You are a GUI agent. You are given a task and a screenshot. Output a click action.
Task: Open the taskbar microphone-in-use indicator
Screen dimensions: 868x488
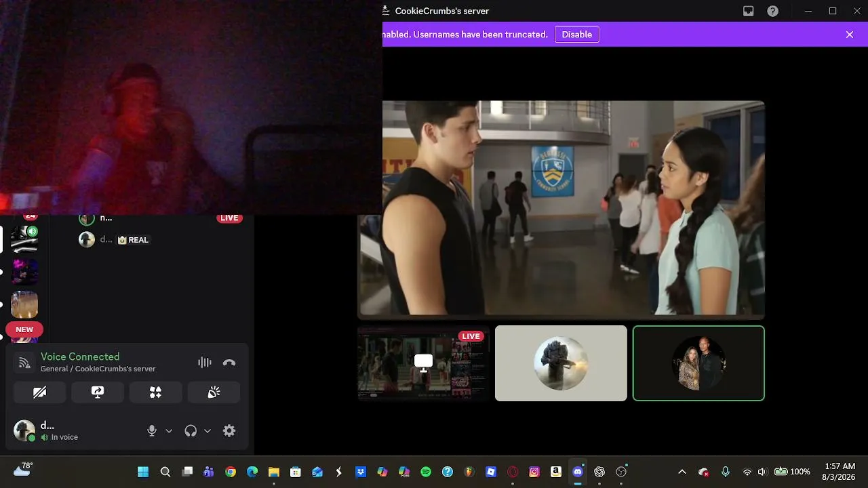726,472
